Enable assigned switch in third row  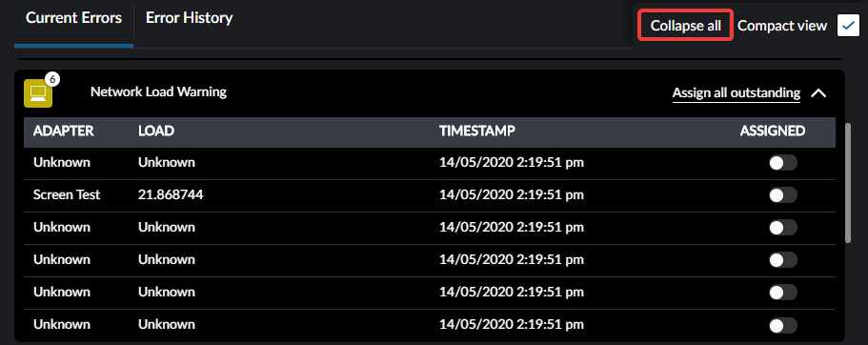783,227
